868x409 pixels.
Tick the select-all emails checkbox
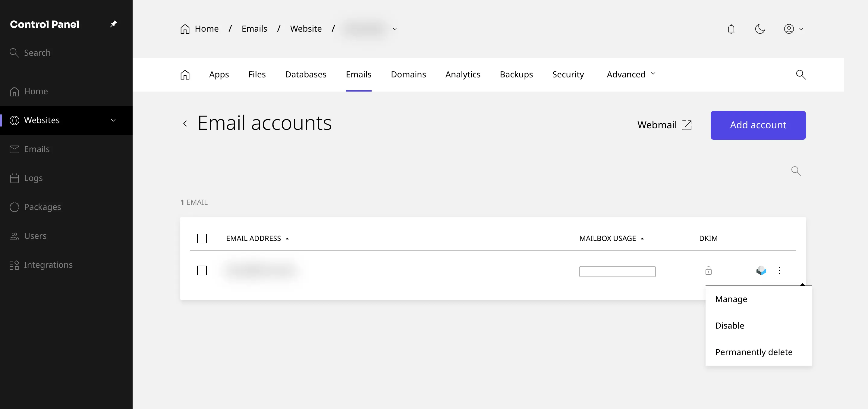click(202, 238)
